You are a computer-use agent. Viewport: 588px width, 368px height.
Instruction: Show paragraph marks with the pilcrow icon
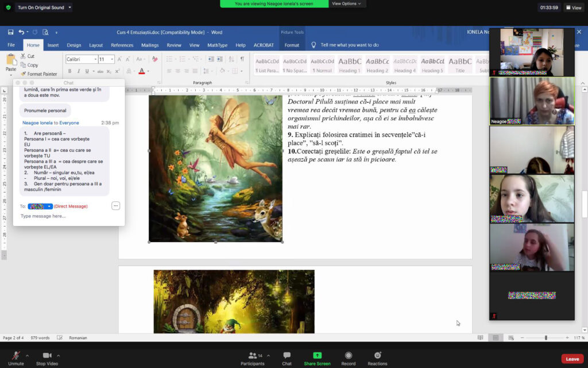click(x=242, y=59)
